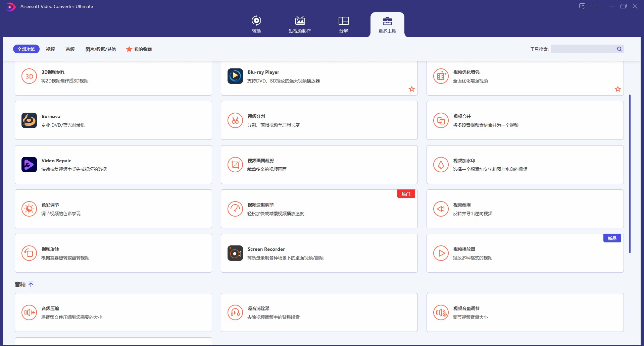Switch to the 短视频制作 tab
This screenshot has height=346, width=644.
pos(300,24)
